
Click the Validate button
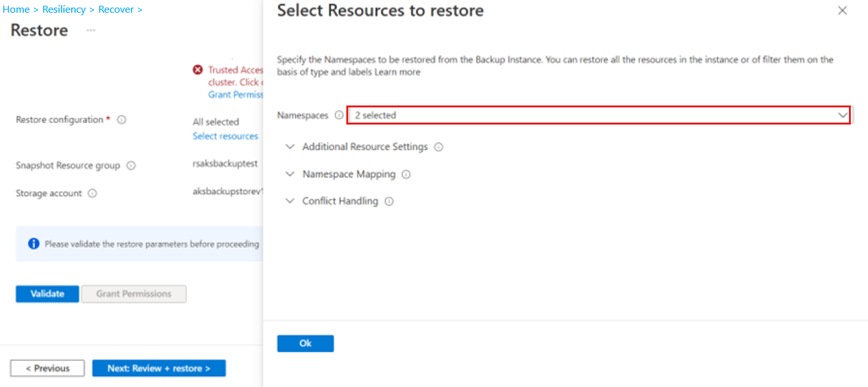[x=48, y=294]
